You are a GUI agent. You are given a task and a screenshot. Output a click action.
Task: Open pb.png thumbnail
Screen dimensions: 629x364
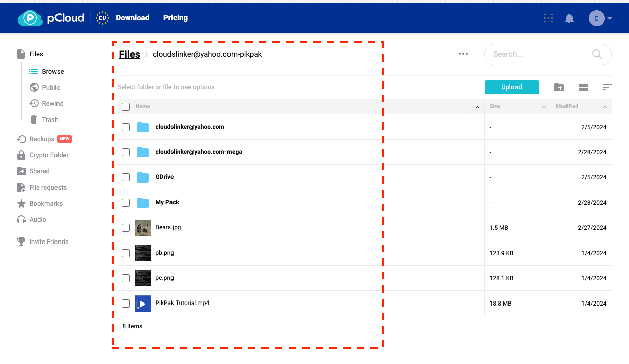[x=143, y=253]
